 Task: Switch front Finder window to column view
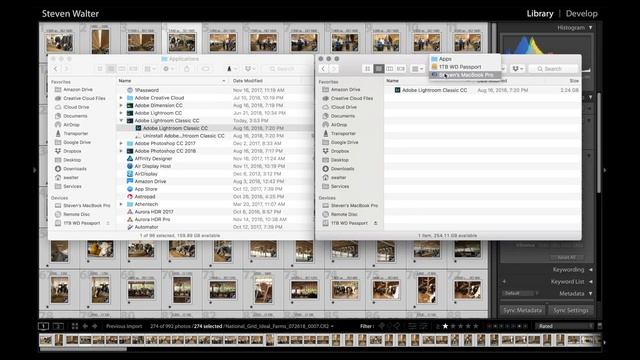pyautogui.click(x=389, y=69)
